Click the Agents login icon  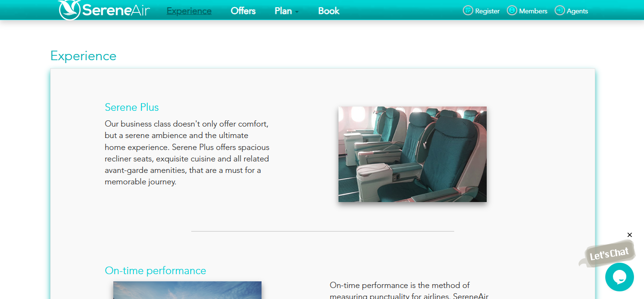tap(559, 11)
